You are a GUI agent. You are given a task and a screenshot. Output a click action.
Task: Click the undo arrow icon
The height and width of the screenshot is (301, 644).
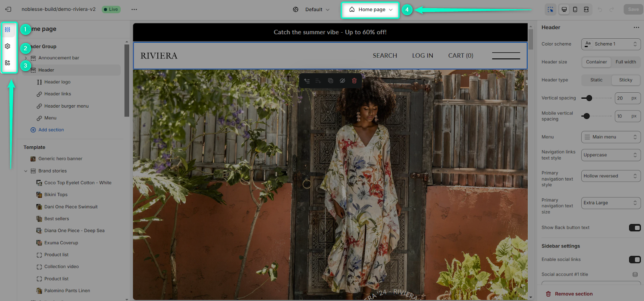point(600,9)
